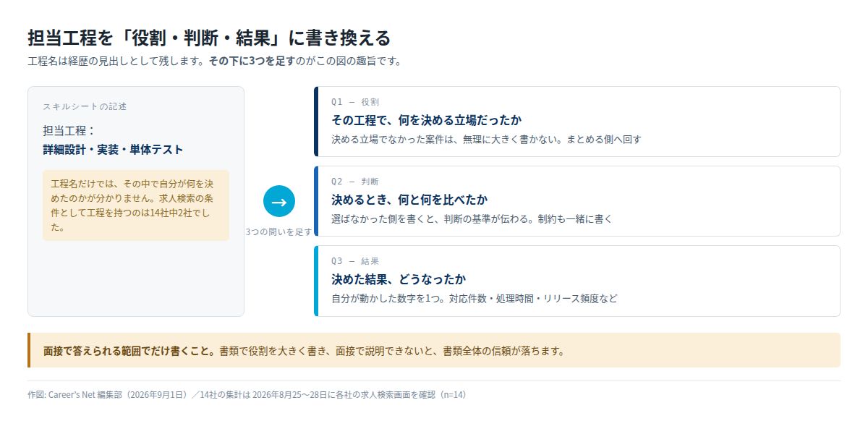This screenshot has height=421, width=868.
Task: Click the label Q2 — 判断
Action: tap(355, 182)
